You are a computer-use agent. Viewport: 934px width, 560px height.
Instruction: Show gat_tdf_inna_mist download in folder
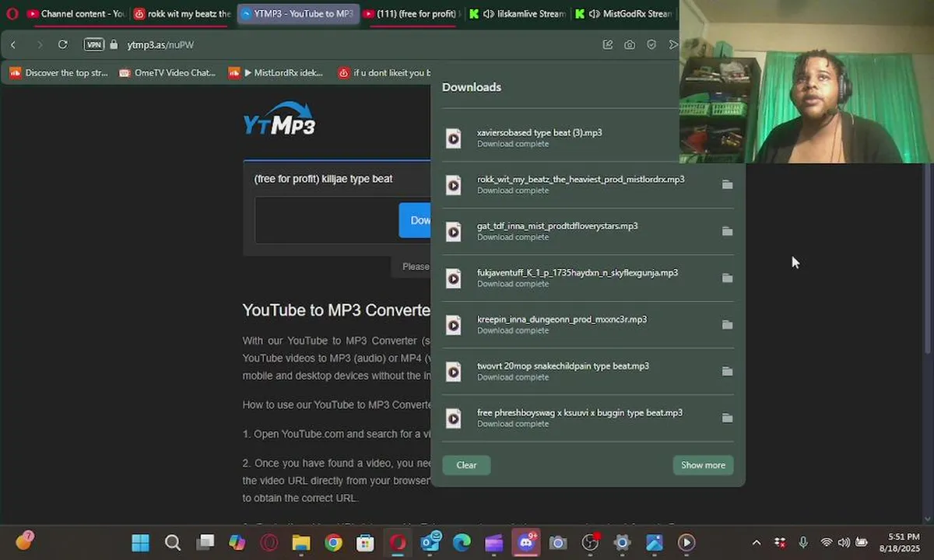click(x=727, y=232)
